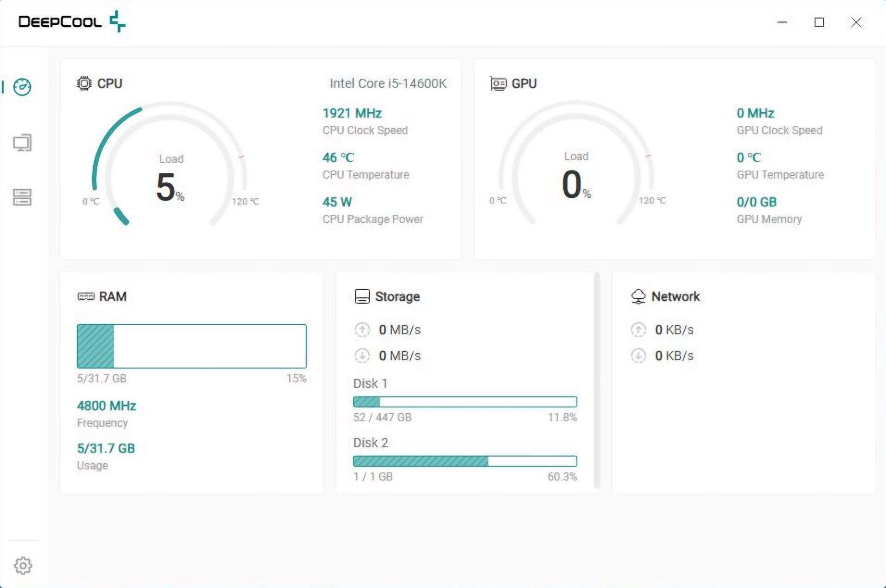
Task: Click the GPU Memory label
Action: tap(769, 219)
